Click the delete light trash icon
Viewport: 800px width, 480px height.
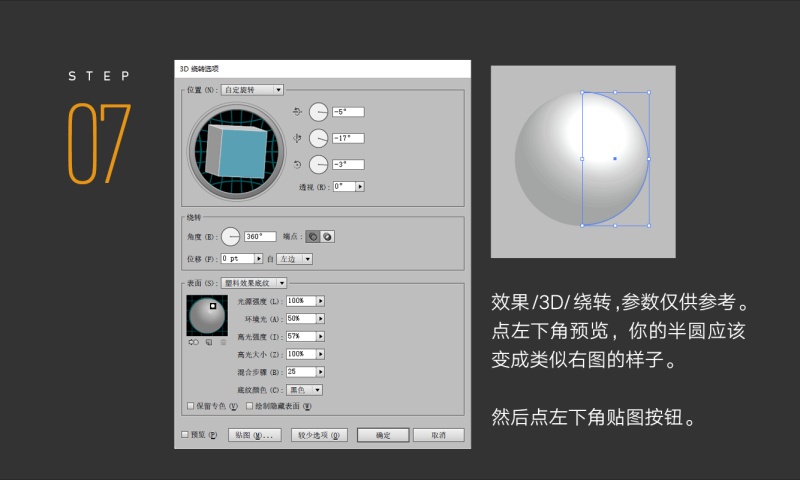(x=223, y=342)
